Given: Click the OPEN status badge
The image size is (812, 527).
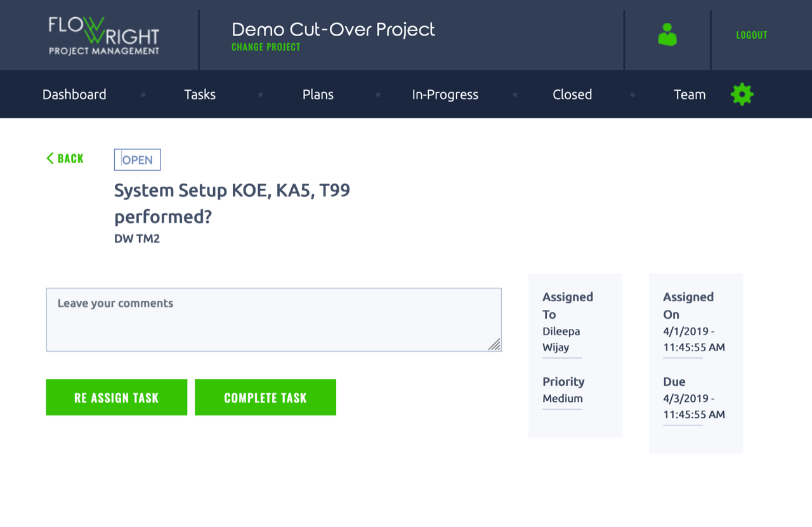Looking at the screenshot, I should [137, 159].
